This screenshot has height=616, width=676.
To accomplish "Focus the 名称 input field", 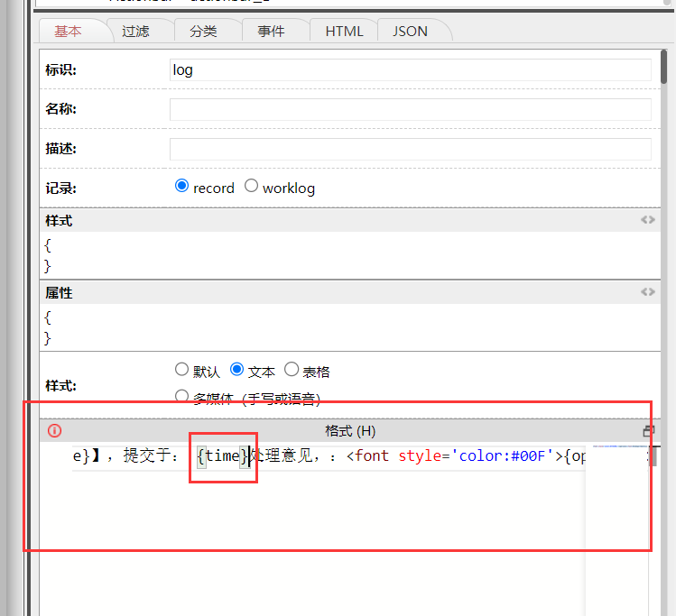I will click(410, 109).
